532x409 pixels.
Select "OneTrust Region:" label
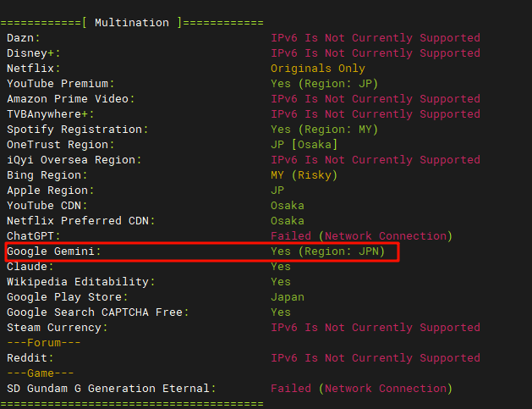(x=61, y=145)
